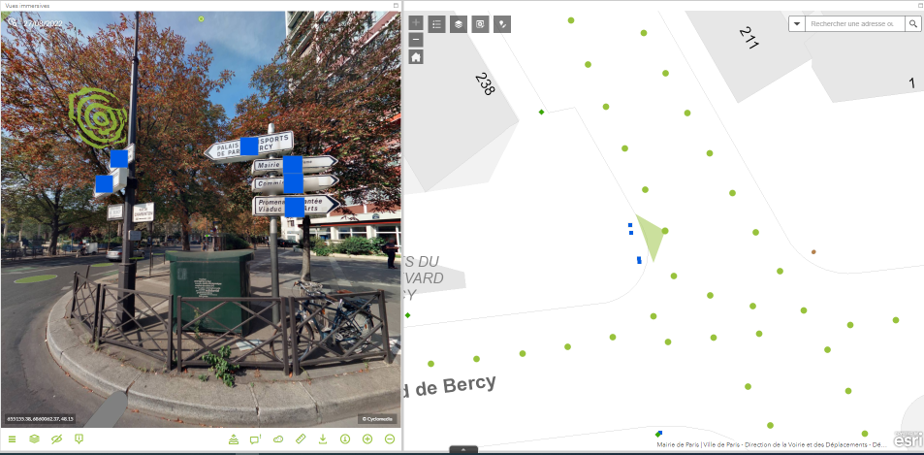Zoom in the street view with plus circle
Viewport: 924px width, 455px height.
(x=367, y=439)
